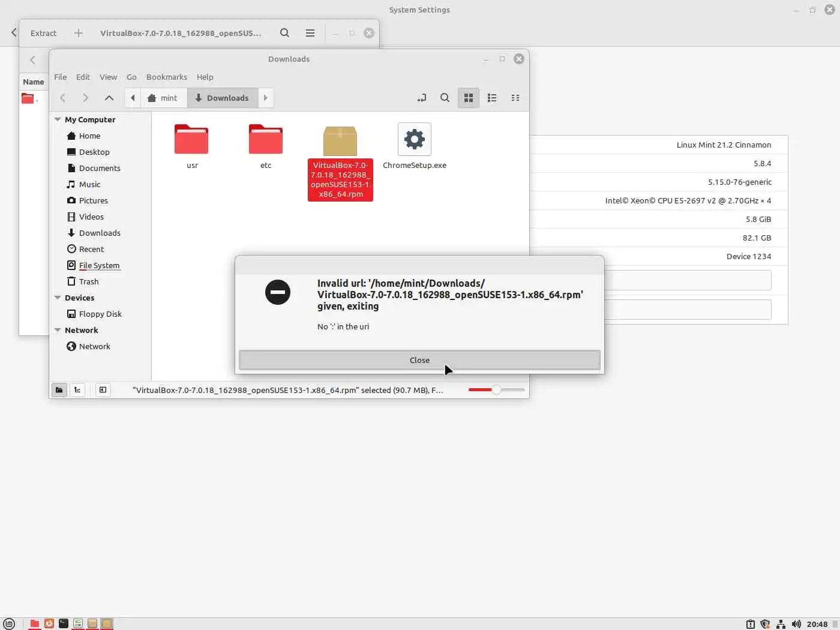The height and width of the screenshot is (630, 840).
Task: Open the red Files taskbar launcher
Action: point(35,624)
